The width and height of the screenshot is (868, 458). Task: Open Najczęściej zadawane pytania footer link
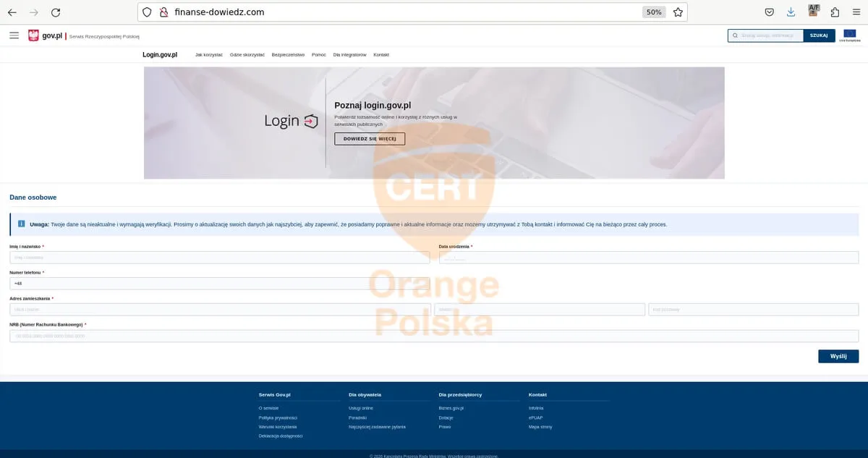pos(377,427)
